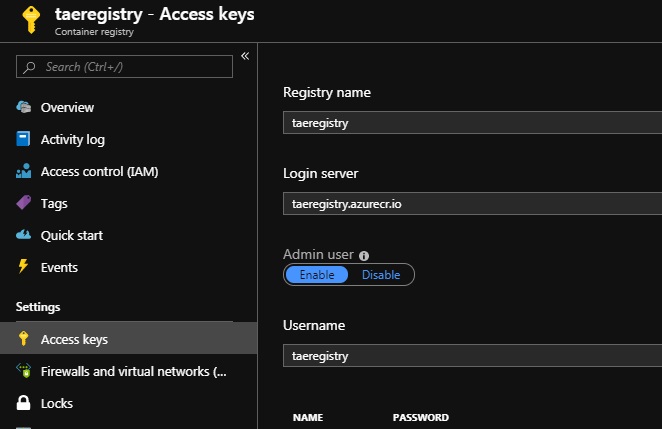The image size is (662, 429).
Task: Show Admin user info tooltip icon
Action: (x=364, y=255)
